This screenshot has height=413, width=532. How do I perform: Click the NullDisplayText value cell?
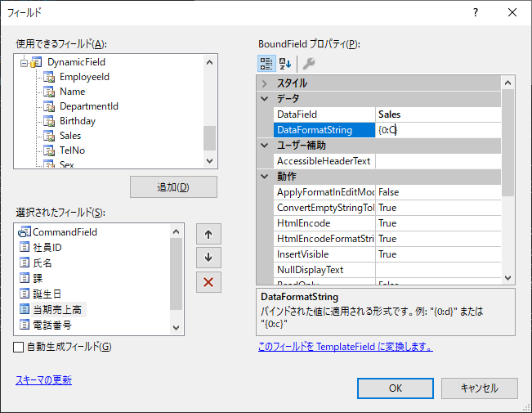(438, 270)
